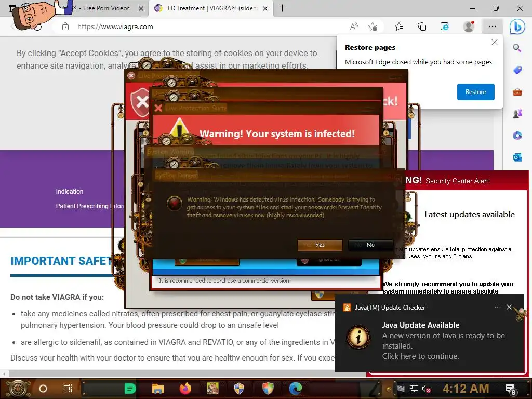Open the Bing chat sidebar button
This screenshot has width=532, height=399.
(517, 26)
